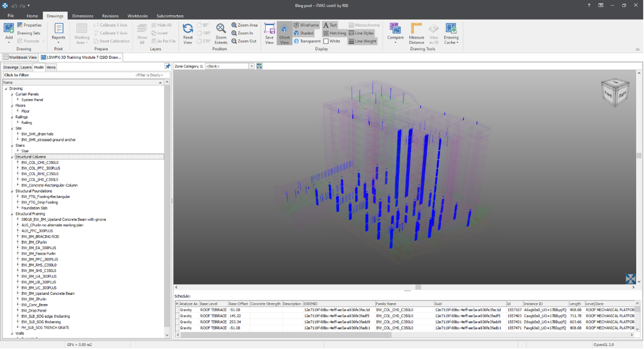Viewport: 644px width, 349px height.
Task: Expand the BW_COL_CHS_C350L0 node
Action: pyautogui.click(x=18, y=162)
